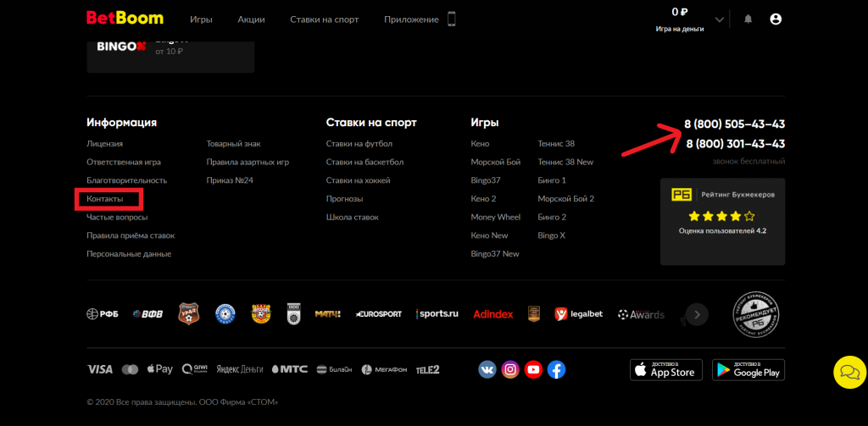Open Ответственная игра link

tap(124, 162)
